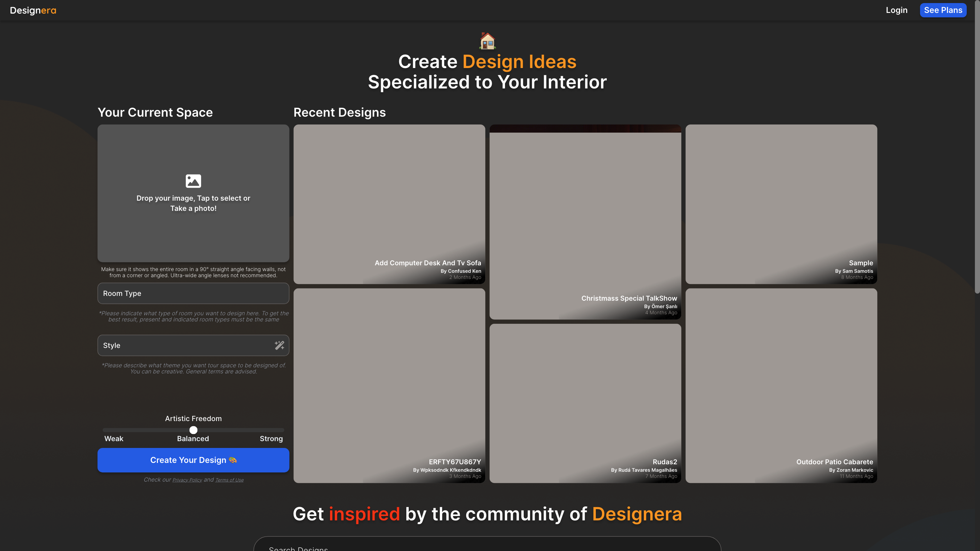Click the Create Your Design button

tap(193, 460)
